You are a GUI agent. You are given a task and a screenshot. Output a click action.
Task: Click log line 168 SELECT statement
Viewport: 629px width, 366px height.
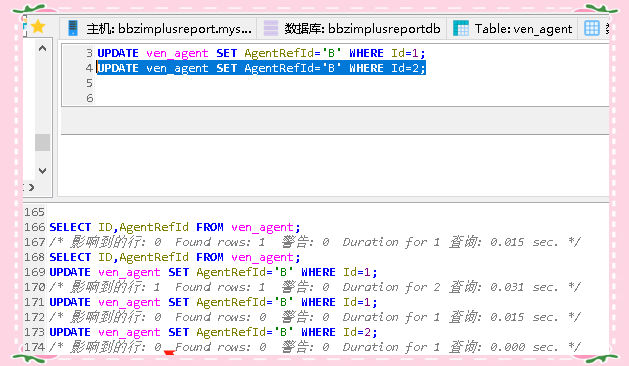tap(174, 257)
